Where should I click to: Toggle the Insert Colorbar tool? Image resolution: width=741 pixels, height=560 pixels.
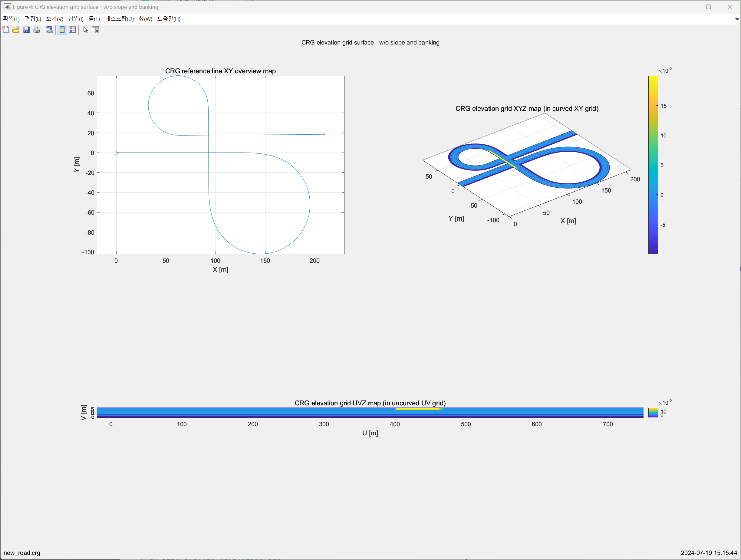62,30
